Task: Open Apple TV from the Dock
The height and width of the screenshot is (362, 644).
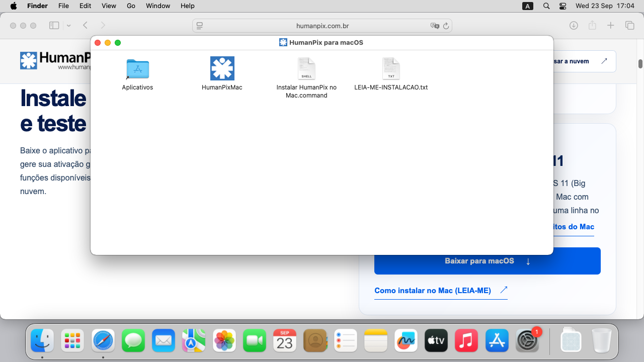Action: (x=436, y=341)
